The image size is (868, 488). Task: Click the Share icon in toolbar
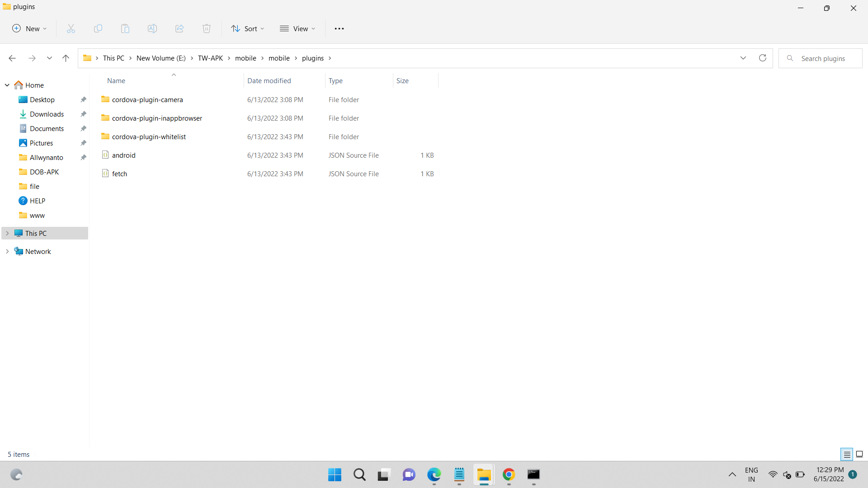tap(179, 28)
